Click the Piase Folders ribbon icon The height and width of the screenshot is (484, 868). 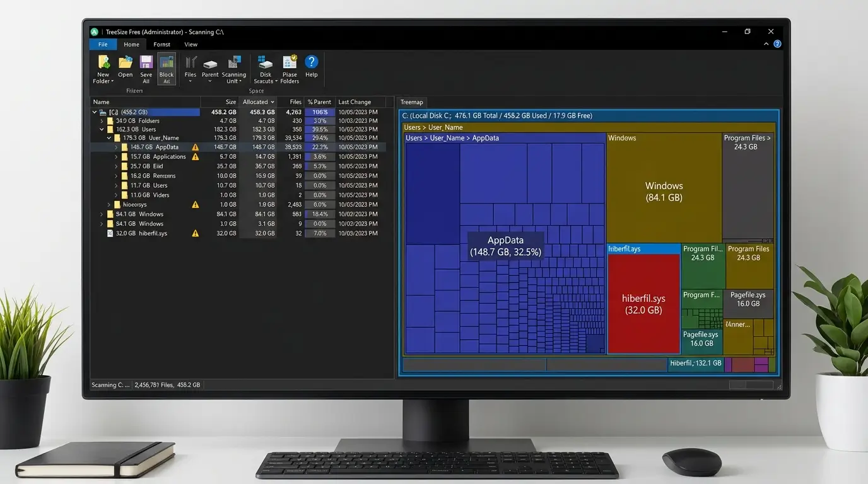[x=290, y=62]
